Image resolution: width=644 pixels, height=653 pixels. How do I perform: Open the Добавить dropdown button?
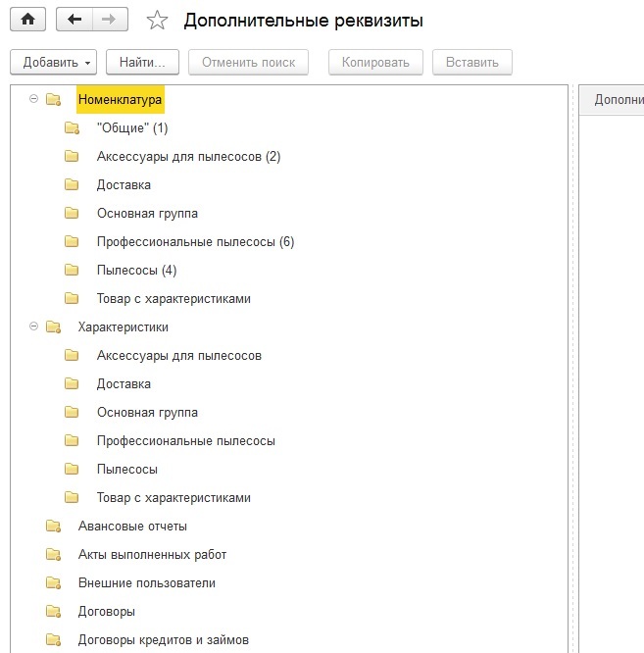53,63
